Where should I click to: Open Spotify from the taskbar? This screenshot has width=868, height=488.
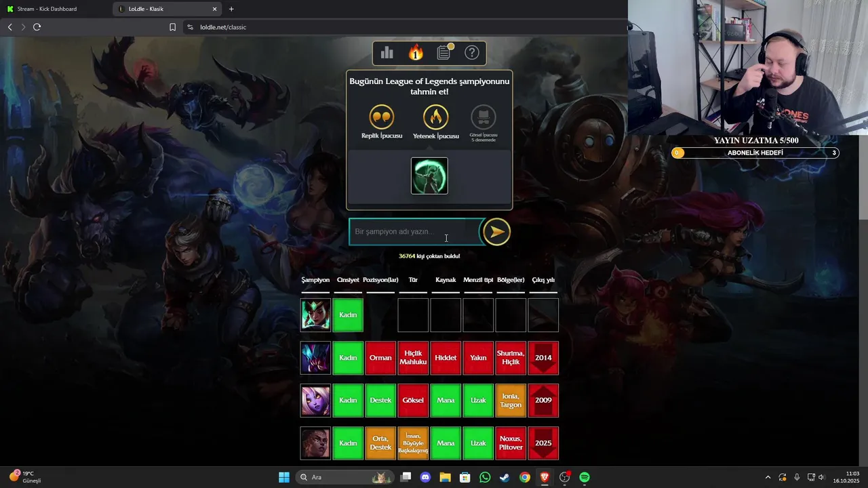click(x=585, y=477)
